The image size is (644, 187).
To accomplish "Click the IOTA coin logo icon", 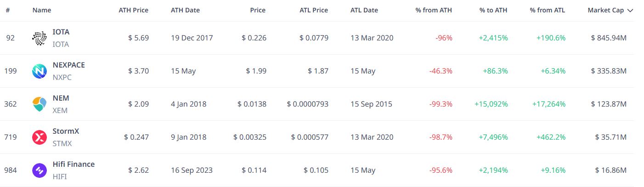I will pyautogui.click(x=39, y=38).
